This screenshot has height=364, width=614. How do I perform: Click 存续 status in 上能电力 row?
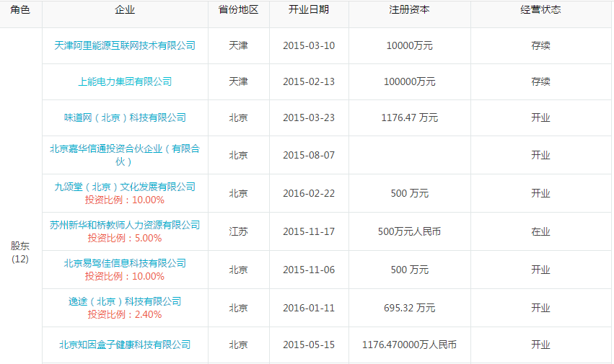(541, 81)
